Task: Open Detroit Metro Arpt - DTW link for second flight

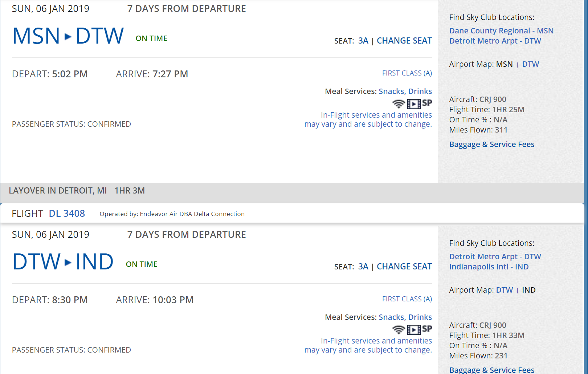Action: [x=495, y=257]
